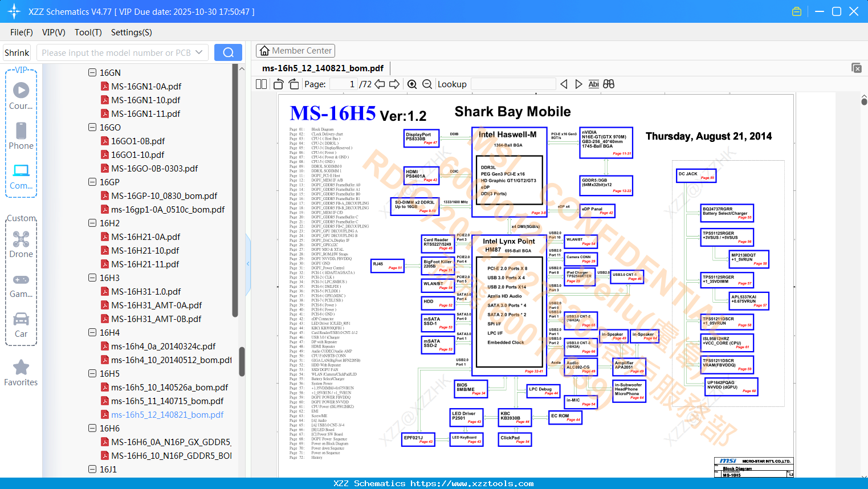Click the Lookup text field
The image size is (868, 489).
click(514, 84)
